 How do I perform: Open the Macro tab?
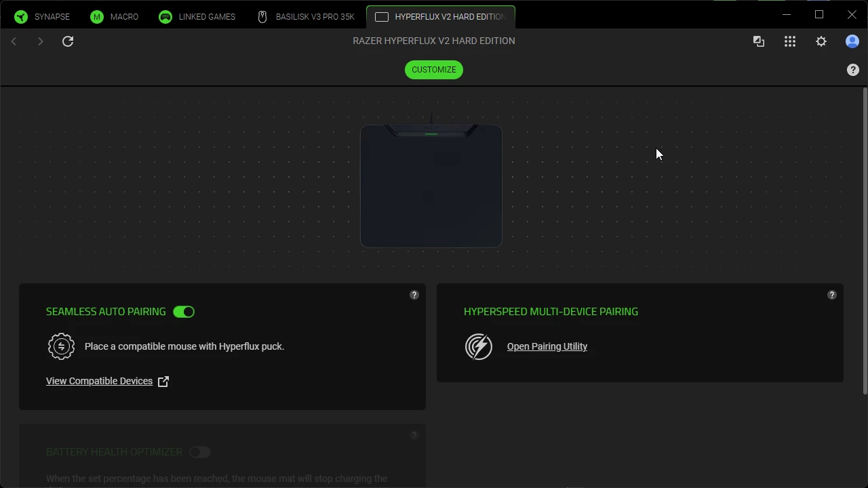coord(115,17)
